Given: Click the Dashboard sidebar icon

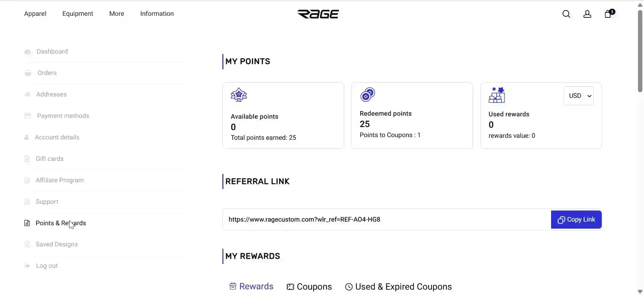Looking at the screenshot, I should (28, 52).
